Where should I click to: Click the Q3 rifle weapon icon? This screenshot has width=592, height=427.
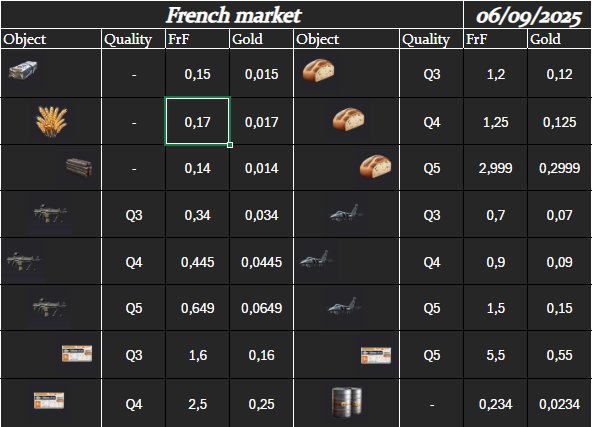tap(50, 213)
